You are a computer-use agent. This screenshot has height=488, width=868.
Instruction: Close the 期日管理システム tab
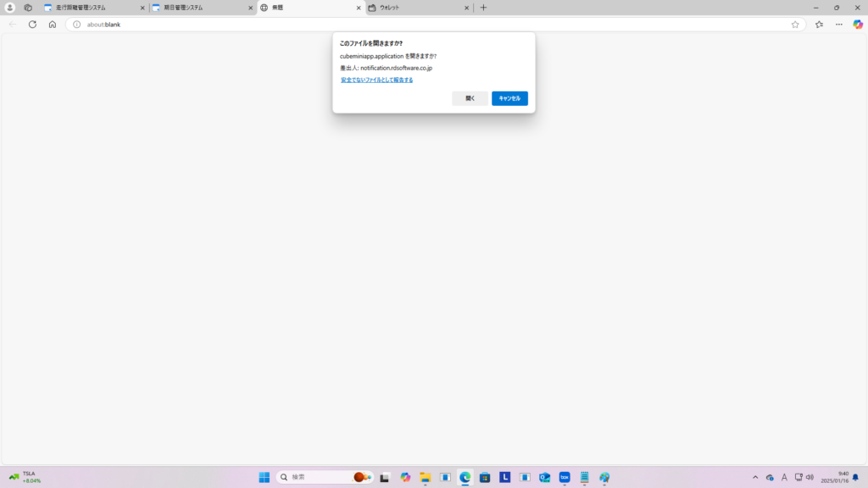tap(250, 8)
